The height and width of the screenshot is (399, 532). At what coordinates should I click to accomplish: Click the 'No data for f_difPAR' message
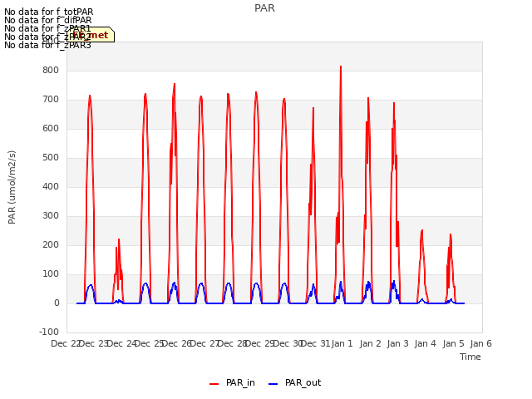tap(48, 20)
